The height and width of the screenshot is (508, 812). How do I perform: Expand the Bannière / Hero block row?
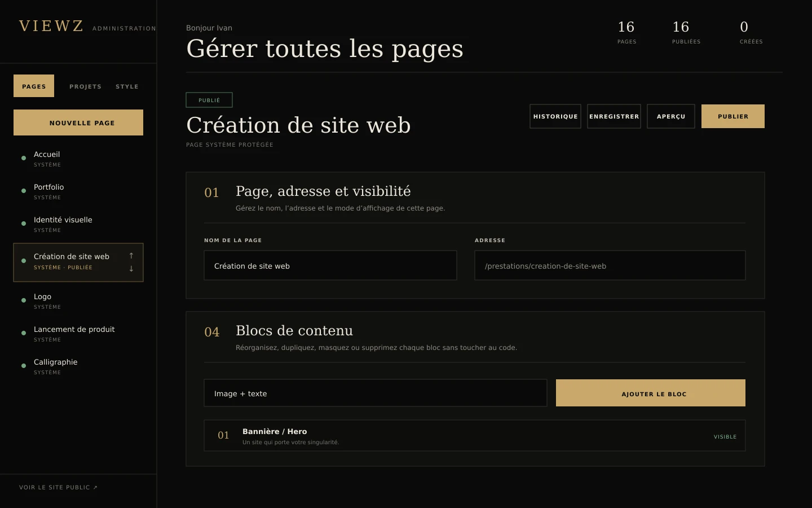tap(475, 435)
